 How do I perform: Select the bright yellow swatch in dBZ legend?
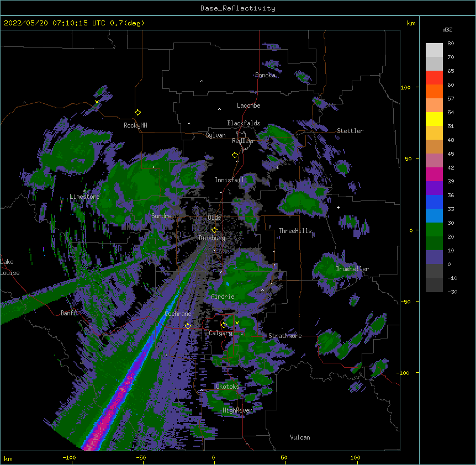click(x=434, y=119)
